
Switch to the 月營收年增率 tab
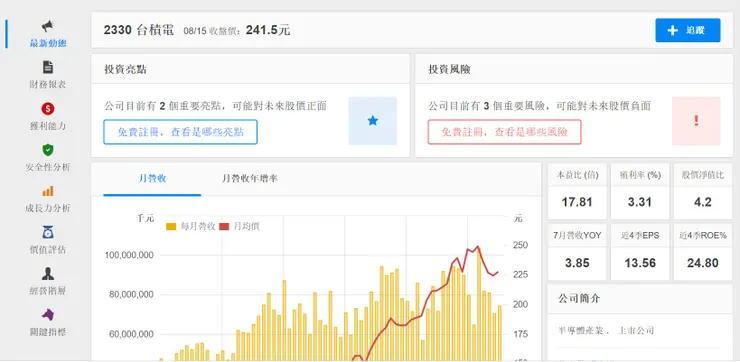tap(250, 179)
